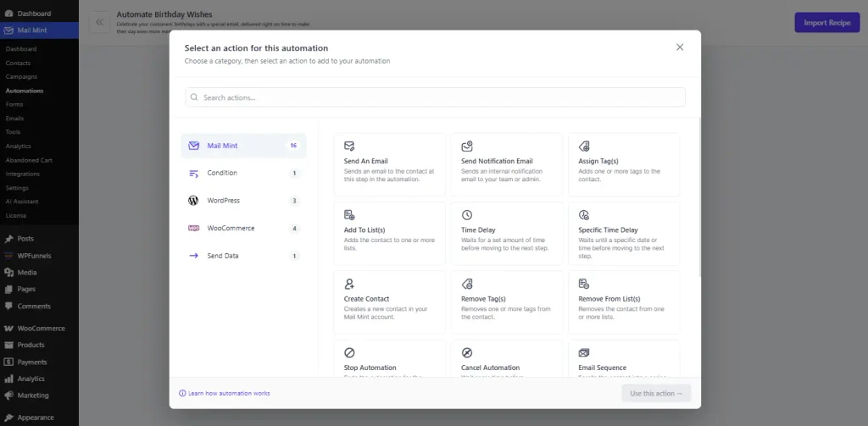Open Forms in Mail Mint submenu

pyautogui.click(x=14, y=104)
